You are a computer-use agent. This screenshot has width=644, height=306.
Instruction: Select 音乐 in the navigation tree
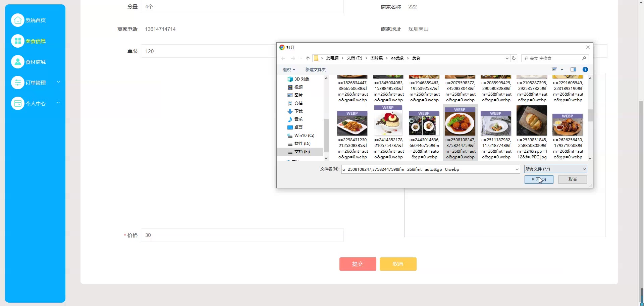pyautogui.click(x=295, y=119)
